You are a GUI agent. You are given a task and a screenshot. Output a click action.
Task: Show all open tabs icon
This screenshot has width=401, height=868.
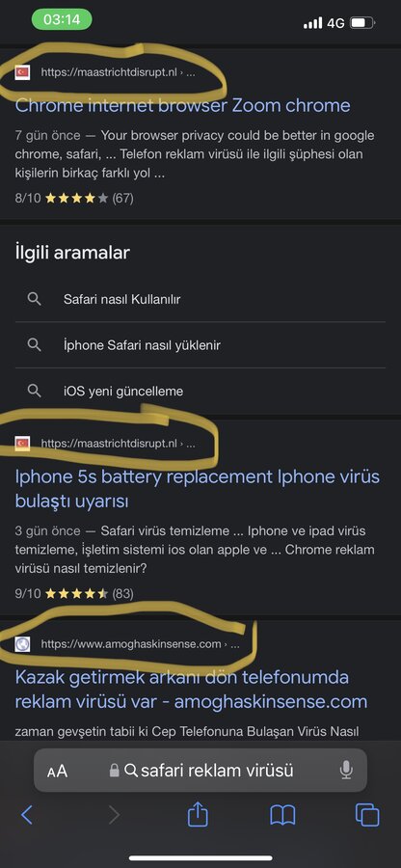pyautogui.click(x=367, y=815)
